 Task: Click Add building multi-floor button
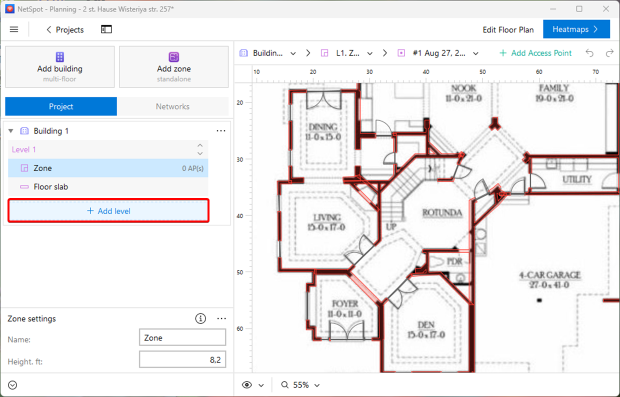pyautogui.click(x=60, y=67)
